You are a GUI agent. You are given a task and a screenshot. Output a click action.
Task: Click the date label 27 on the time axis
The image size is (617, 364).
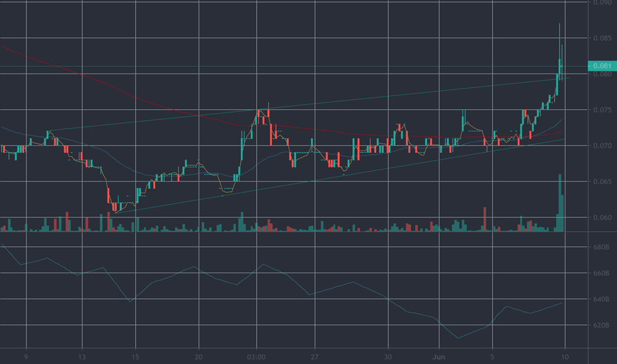[x=314, y=357]
